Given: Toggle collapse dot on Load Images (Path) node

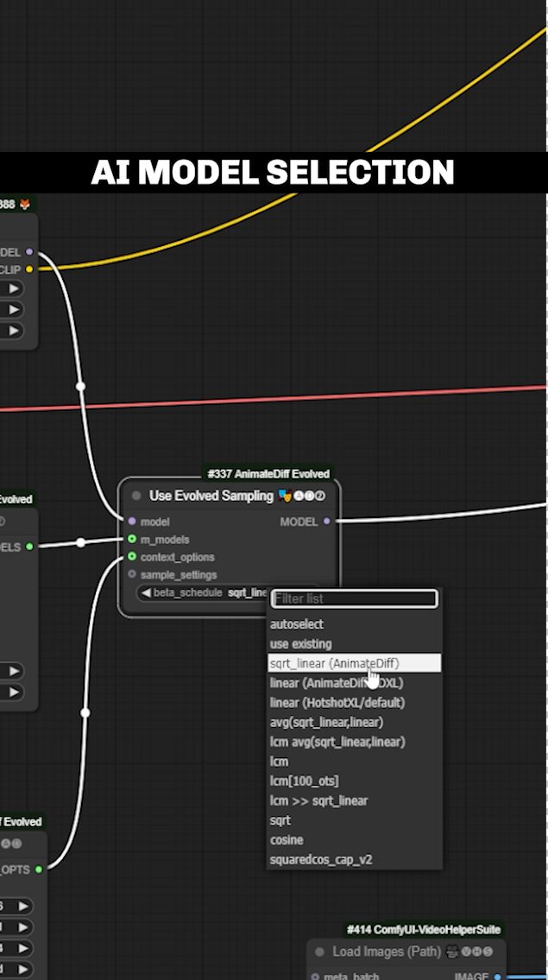Looking at the screenshot, I should (x=320, y=952).
